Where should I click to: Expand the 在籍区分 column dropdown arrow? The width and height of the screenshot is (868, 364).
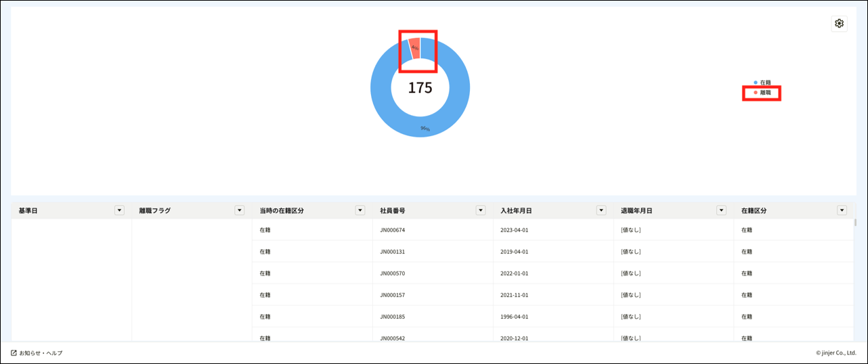tap(842, 210)
